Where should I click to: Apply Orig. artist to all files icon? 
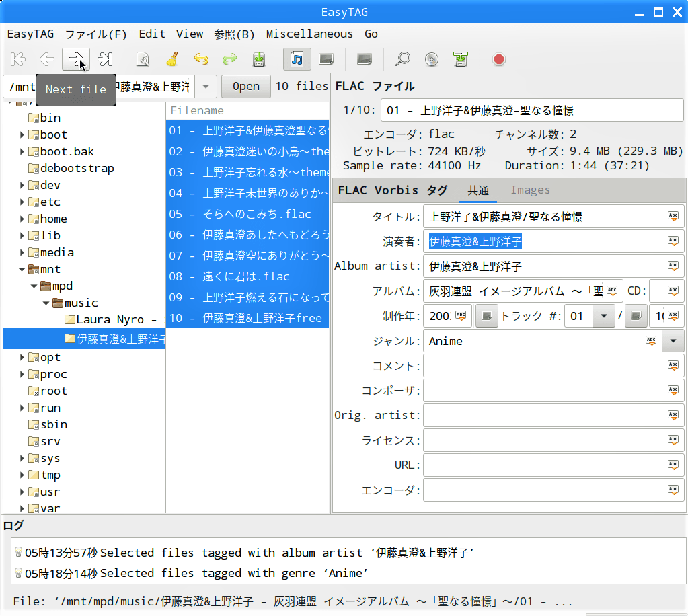point(673,415)
